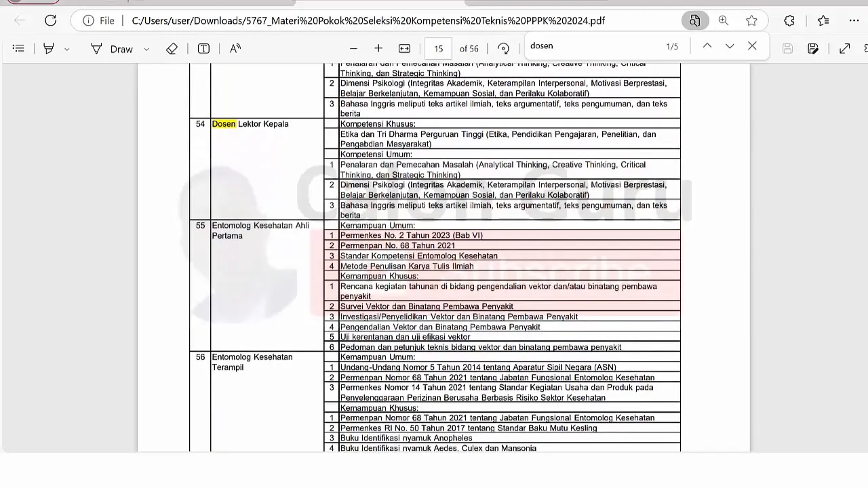Add this page to favorites star
This screenshot has height=488, width=868.
751,20
